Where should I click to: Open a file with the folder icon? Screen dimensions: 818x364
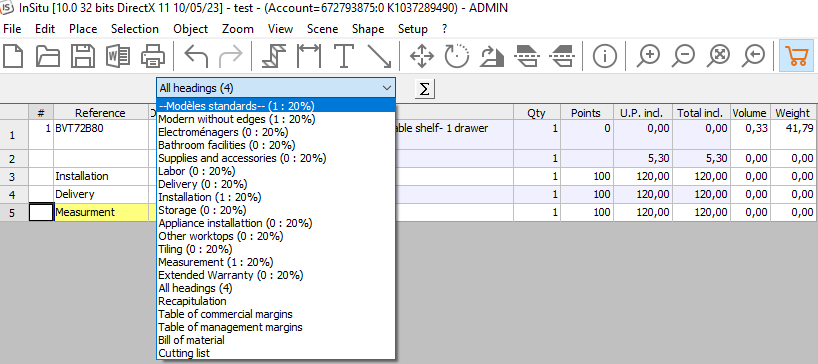coord(47,55)
